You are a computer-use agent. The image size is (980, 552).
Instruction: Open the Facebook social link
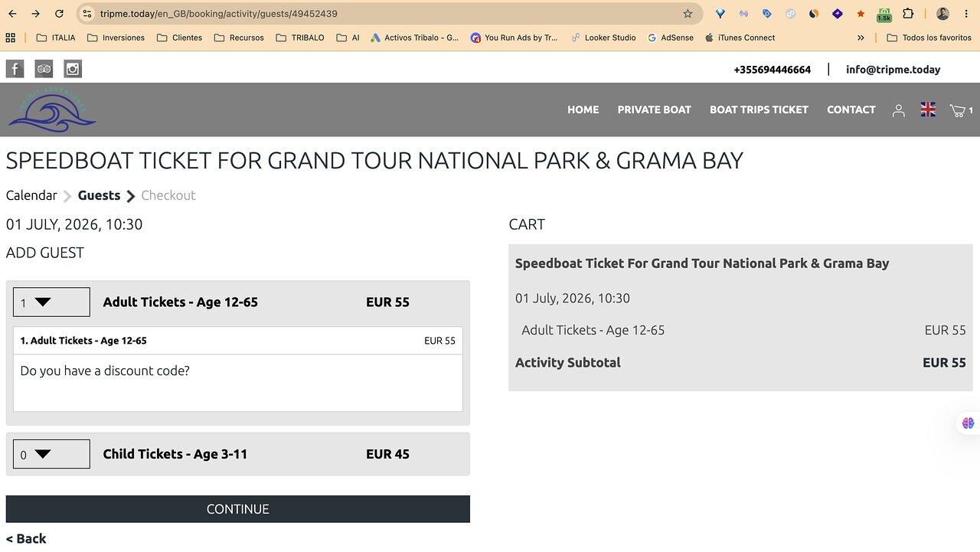click(15, 69)
